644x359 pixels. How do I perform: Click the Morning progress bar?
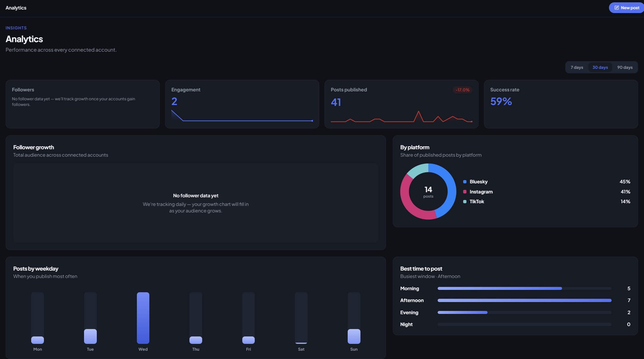point(524,288)
